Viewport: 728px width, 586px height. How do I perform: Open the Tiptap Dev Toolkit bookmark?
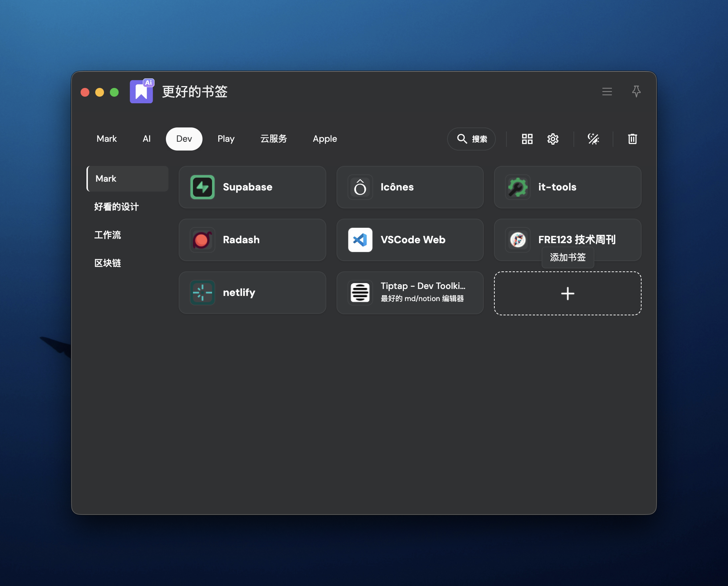(x=410, y=293)
